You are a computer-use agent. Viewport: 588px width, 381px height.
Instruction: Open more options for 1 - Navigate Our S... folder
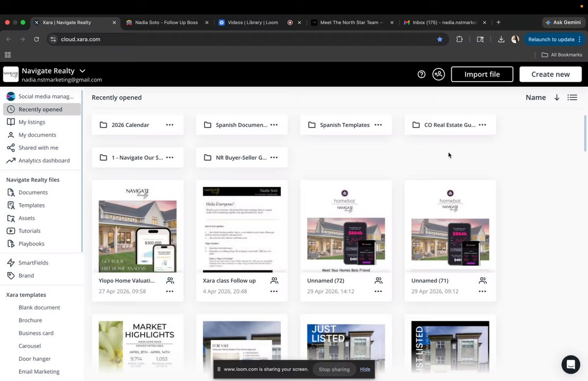[x=170, y=157]
